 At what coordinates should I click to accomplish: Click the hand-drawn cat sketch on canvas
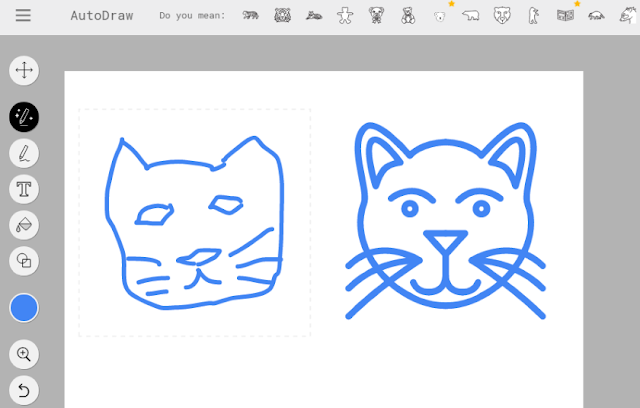pos(194,223)
